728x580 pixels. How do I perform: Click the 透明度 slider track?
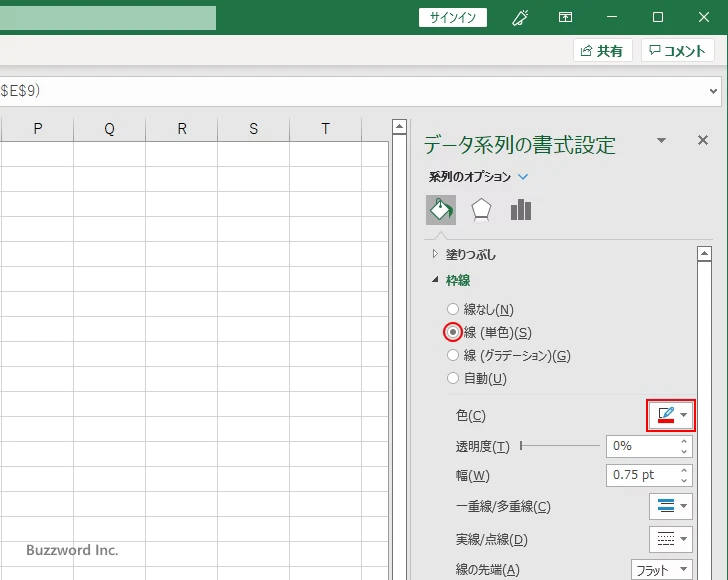pyautogui.click(x=560, y=446)
